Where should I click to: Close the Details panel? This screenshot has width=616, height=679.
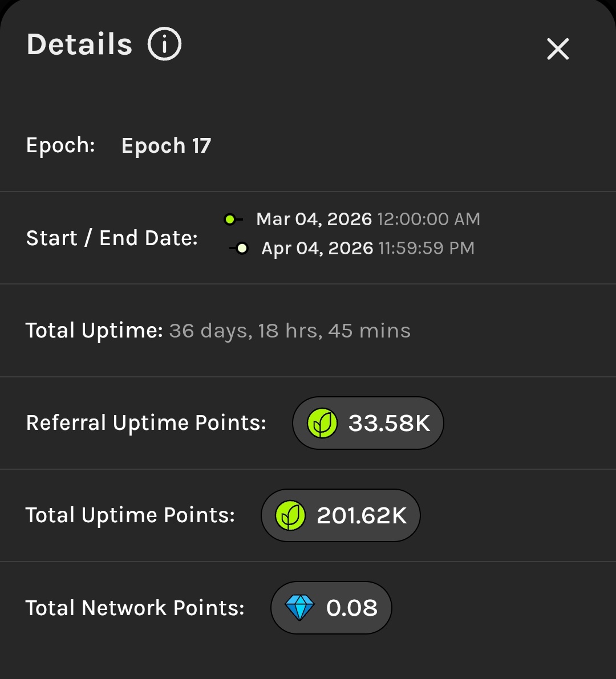coord(558,49)
